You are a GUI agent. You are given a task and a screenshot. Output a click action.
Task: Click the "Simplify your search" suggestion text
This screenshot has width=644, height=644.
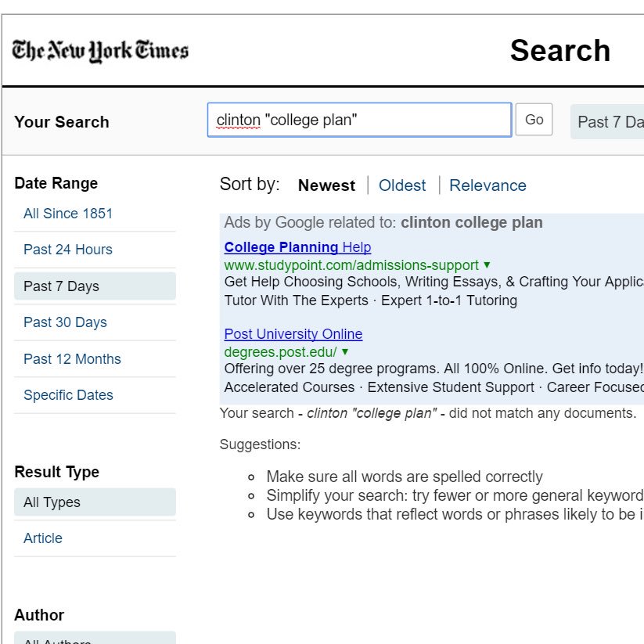click(x=455, y=496)
